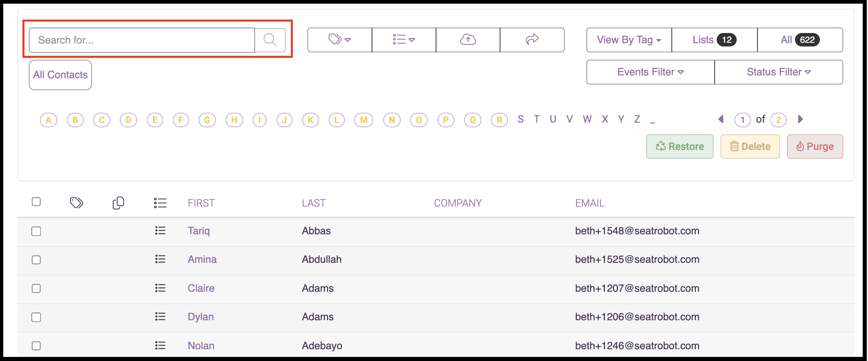Filter contacts by letter H

point(234,120)
